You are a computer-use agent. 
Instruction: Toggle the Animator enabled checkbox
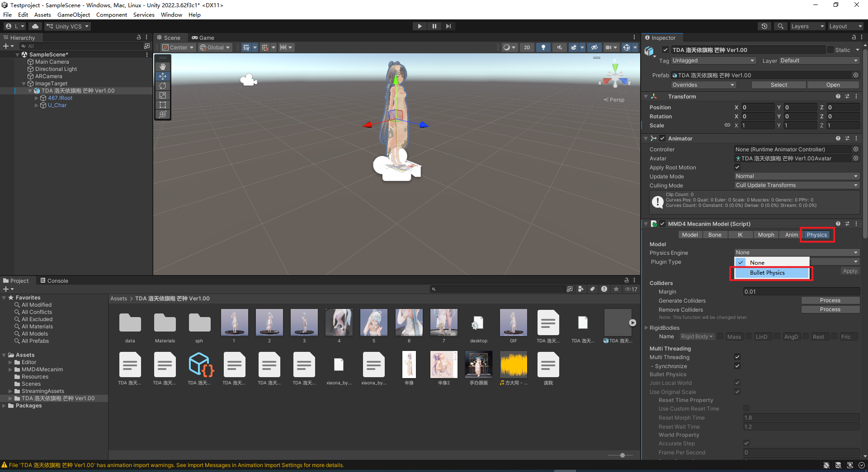(x=662, y=138)
